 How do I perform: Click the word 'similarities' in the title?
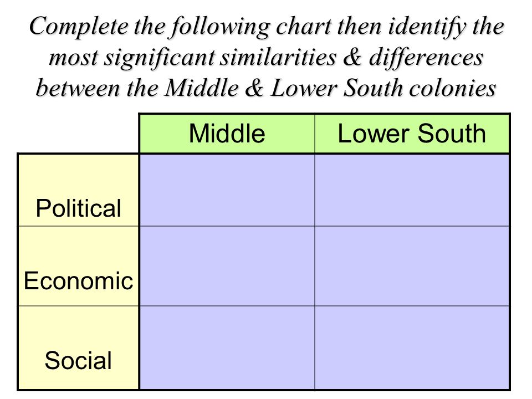pyautogui.click(x=278, y=57)
